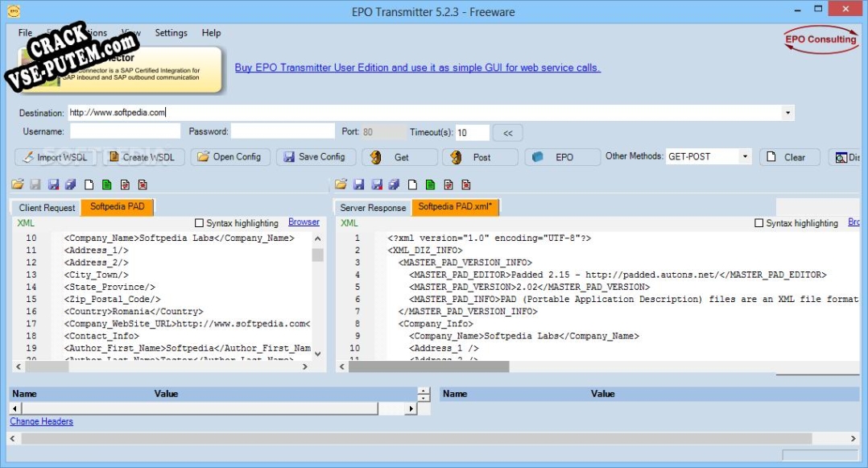Screen dimensions: 868x468
Task: Open the File menu
Action: [25, 33]
